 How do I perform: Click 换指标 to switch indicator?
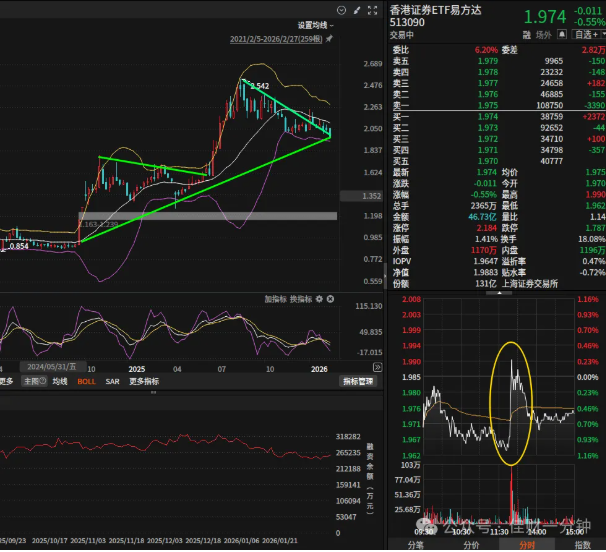pyautogui.click(x=301, y=299)
